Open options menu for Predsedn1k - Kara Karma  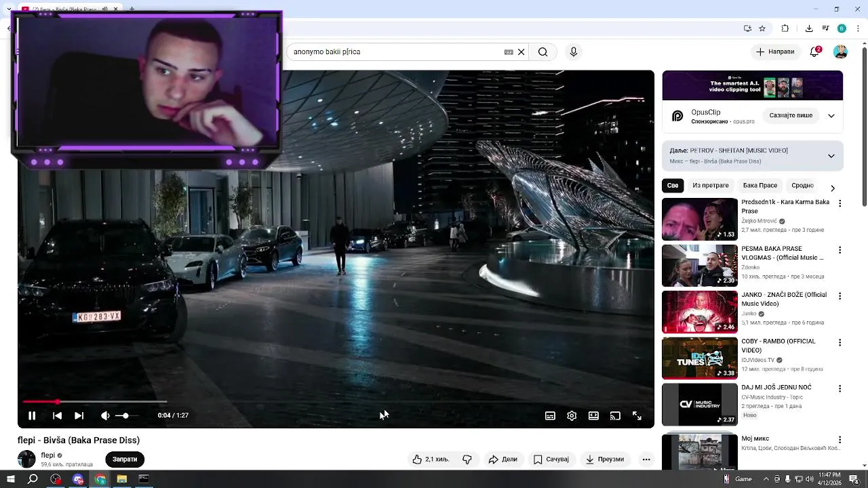pos(840,203)
